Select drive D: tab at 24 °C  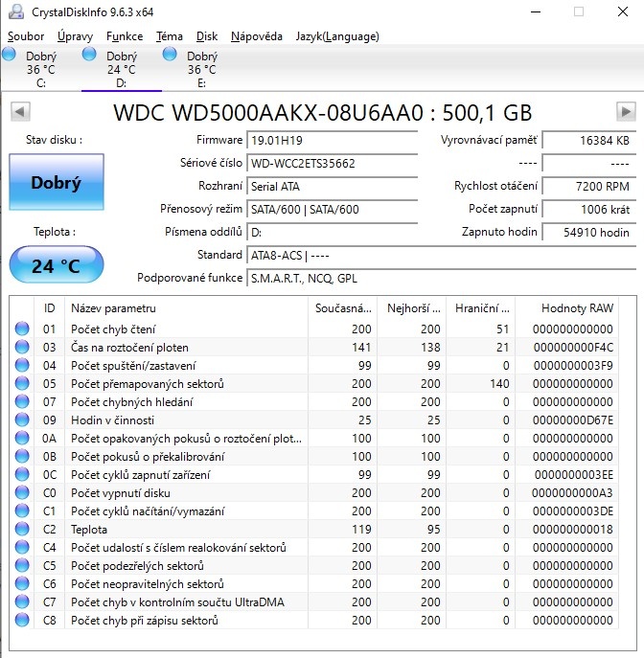point(122,69)
